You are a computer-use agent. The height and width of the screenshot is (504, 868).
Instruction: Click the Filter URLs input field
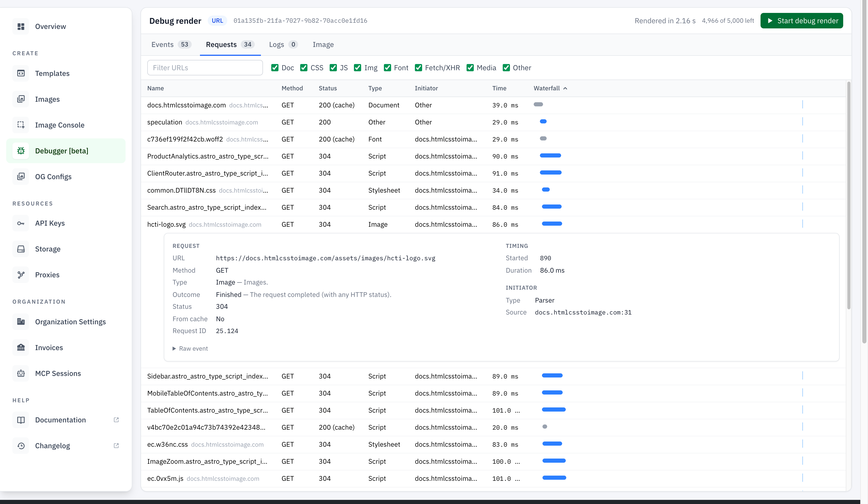tap(205, 68)
